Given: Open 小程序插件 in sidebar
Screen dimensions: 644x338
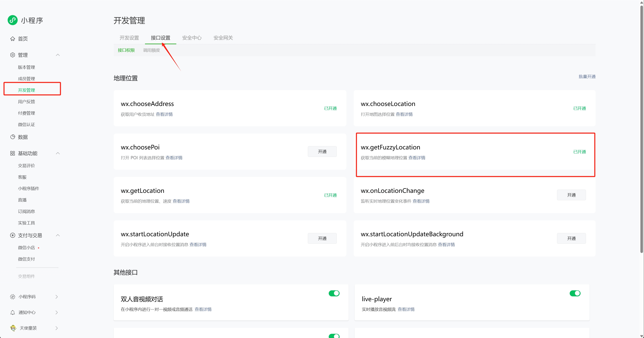Looking at the screenshot, I should 29,188.
